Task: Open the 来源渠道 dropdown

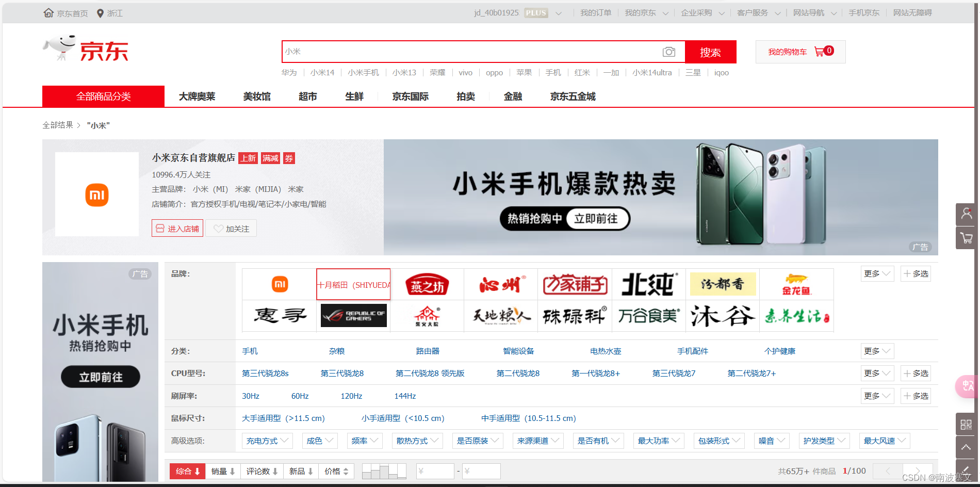Action: (538, 441)
